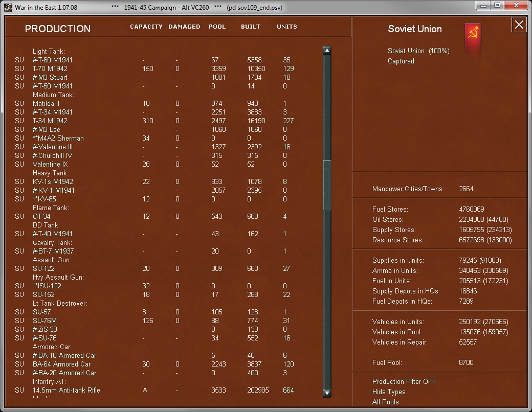Select the T-70 M1942 row
This screenshot has width=532, height=412.
tap(154, 68)
